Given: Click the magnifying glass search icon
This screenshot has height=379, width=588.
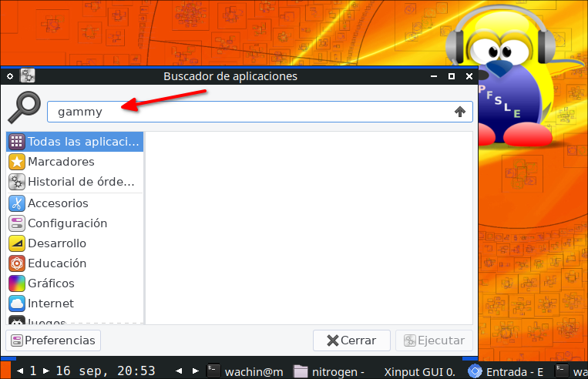Looking at the screenshot, I should [25, 107].
